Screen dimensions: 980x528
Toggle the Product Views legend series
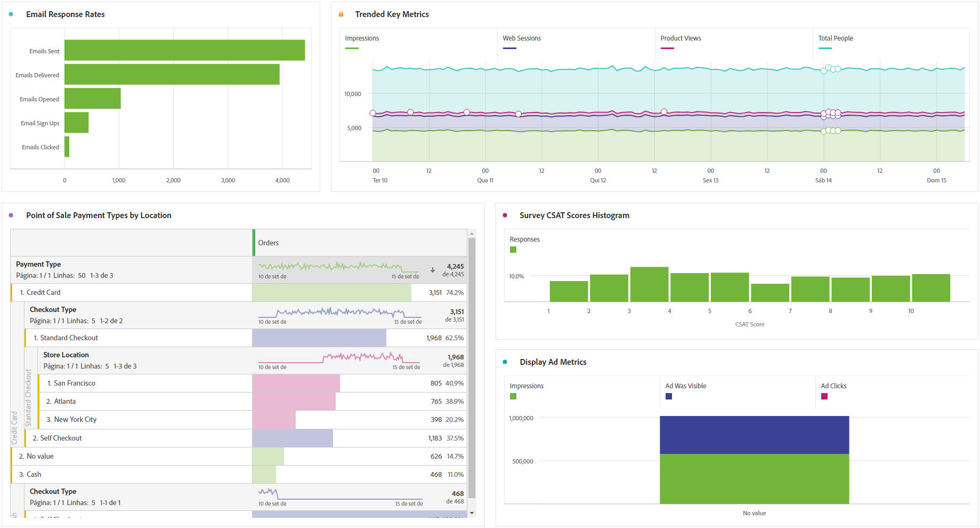681,42
